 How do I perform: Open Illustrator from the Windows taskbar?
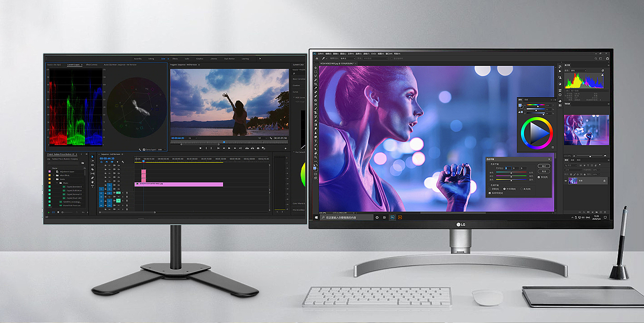(x=400, y=217)
